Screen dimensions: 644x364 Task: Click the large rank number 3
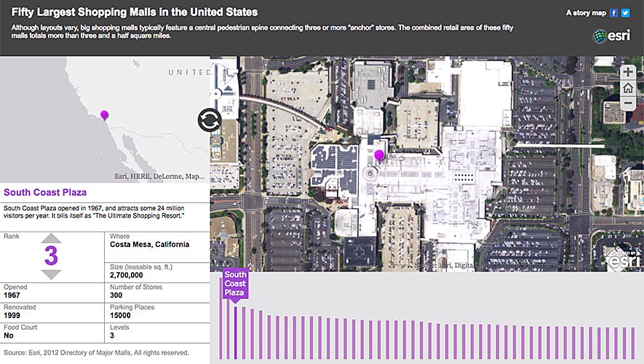pos(52,256)
